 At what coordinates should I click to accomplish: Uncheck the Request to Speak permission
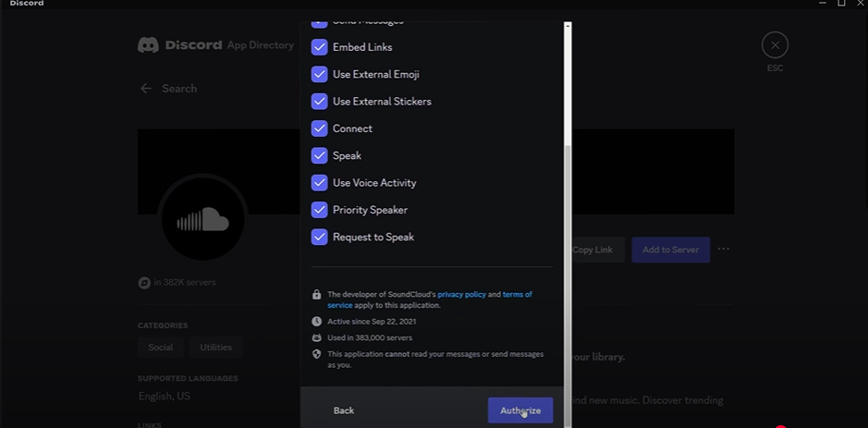coord(320,237)
